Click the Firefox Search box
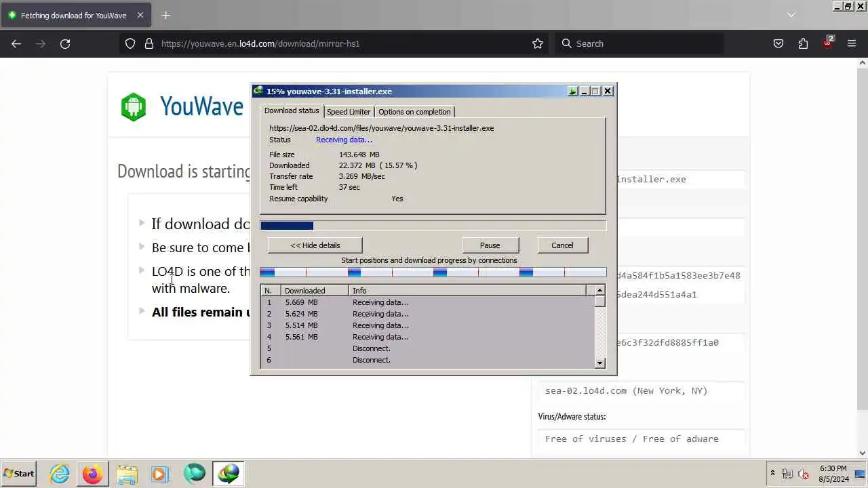 coord(641,43)
